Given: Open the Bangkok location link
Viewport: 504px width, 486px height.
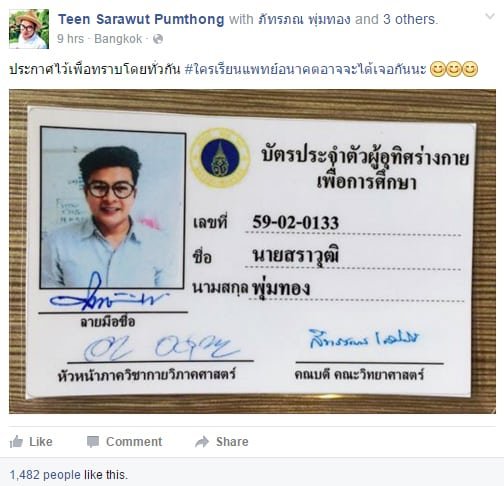Looking at the screenshot, I should coord(118,39).
